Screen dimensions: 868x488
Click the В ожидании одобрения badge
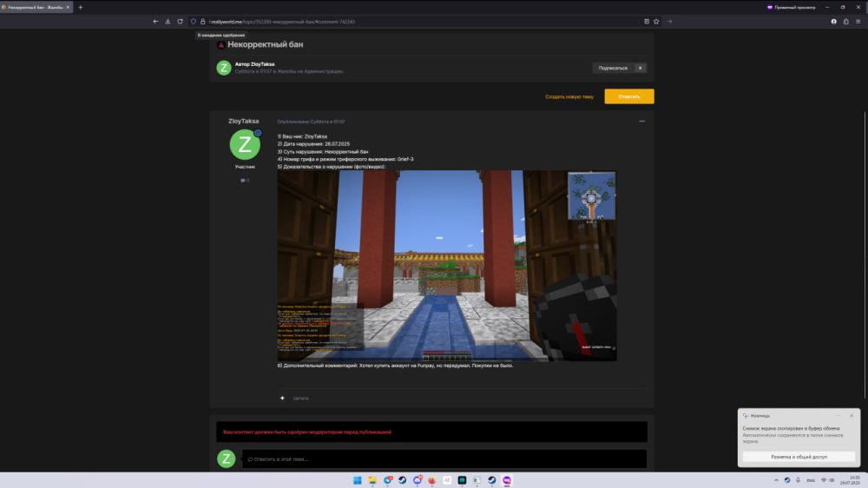(x=220, y=35)
